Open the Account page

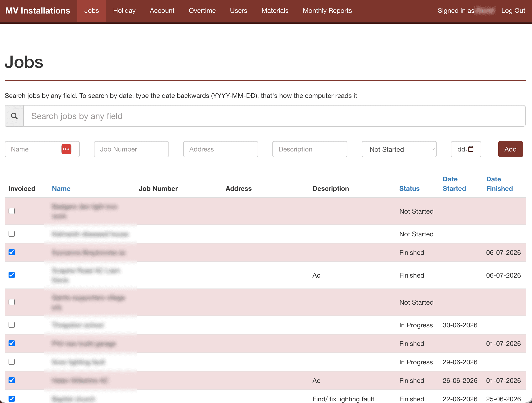pyautogui.click(x=162, y=11)
